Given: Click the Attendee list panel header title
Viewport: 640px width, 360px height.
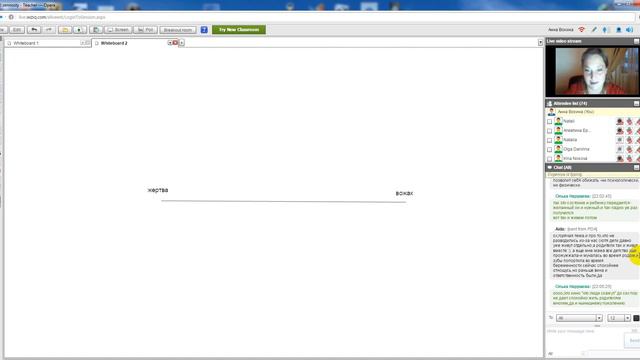Looking at the screenshot, I should (x=570, y=104).
